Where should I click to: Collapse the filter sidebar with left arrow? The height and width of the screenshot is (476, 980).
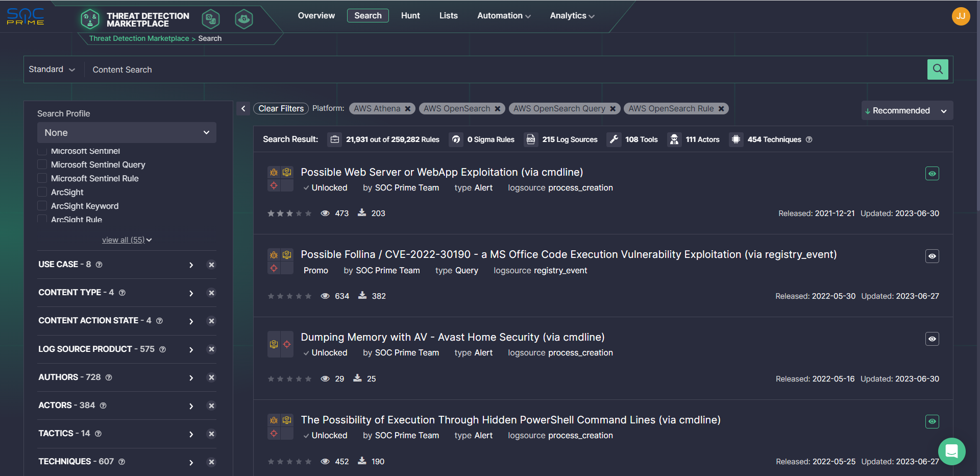click(x=243, y=108)
